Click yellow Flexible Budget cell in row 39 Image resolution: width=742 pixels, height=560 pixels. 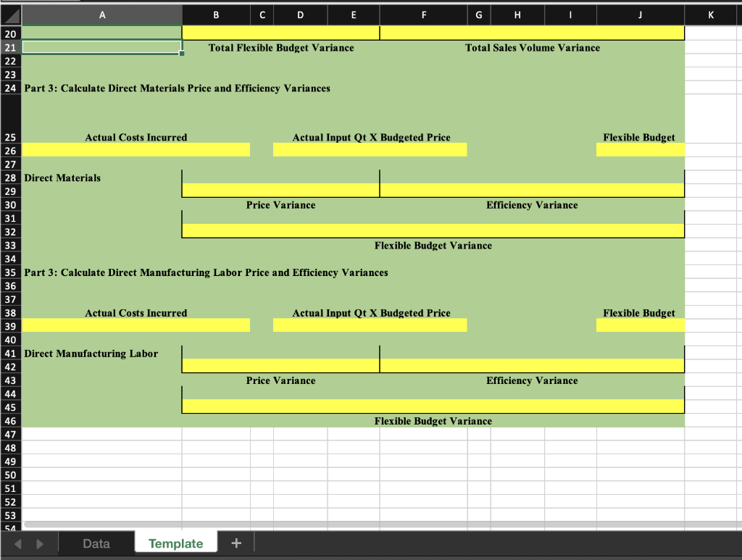coord(641,325)
